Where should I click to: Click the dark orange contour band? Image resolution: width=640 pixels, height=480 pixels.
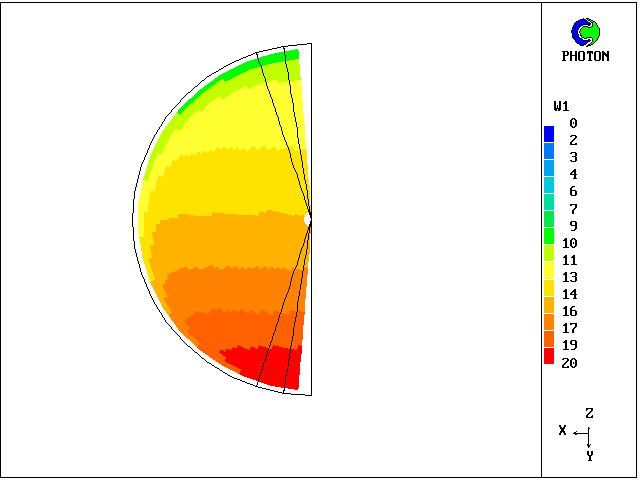tap(230, 328)
